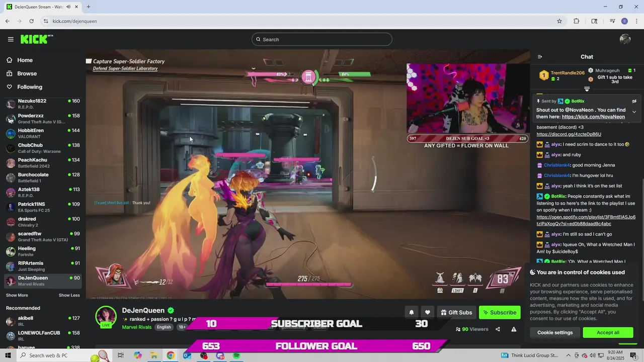The width and height of the screenshot is (644, 362).
Task: Click Accept all cookies
Action: coord(608,332)
